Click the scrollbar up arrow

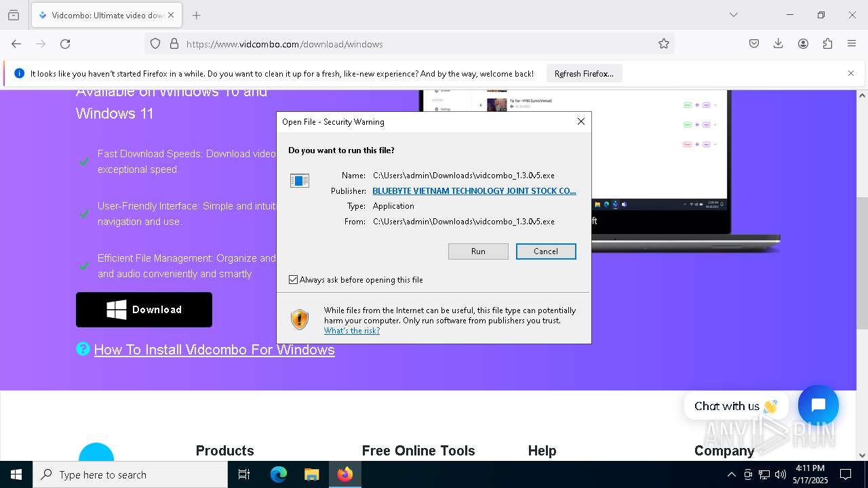click(862, 96)
